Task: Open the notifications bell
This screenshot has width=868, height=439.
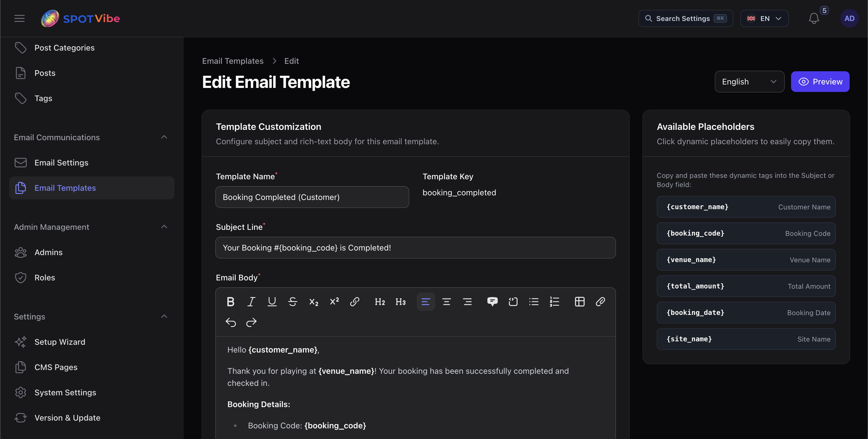Action: click(814, 18)
